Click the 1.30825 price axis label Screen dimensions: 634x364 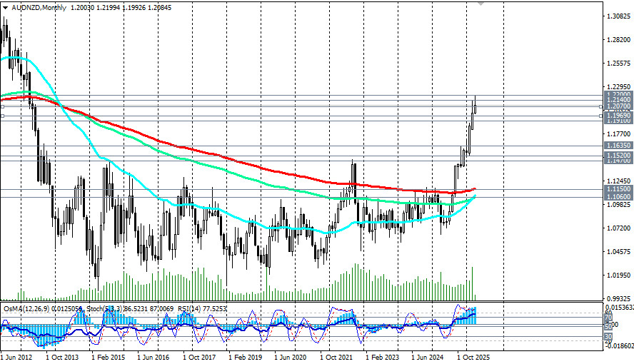(618, 16)
